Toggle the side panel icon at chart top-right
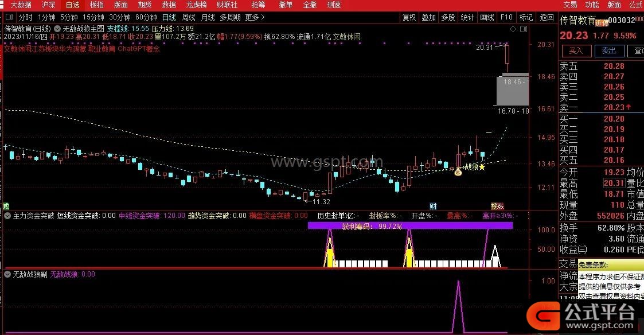644x335 pixels. [523, 29]
